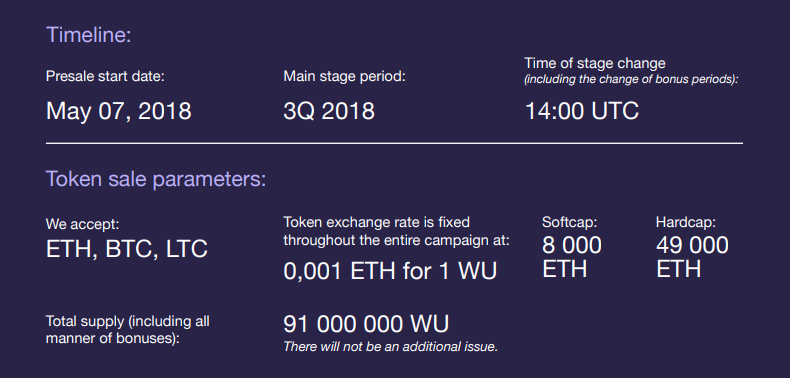Select the 14:00 UTC time value
Screen dimensions: 790x378
click(x=582, y=111)
